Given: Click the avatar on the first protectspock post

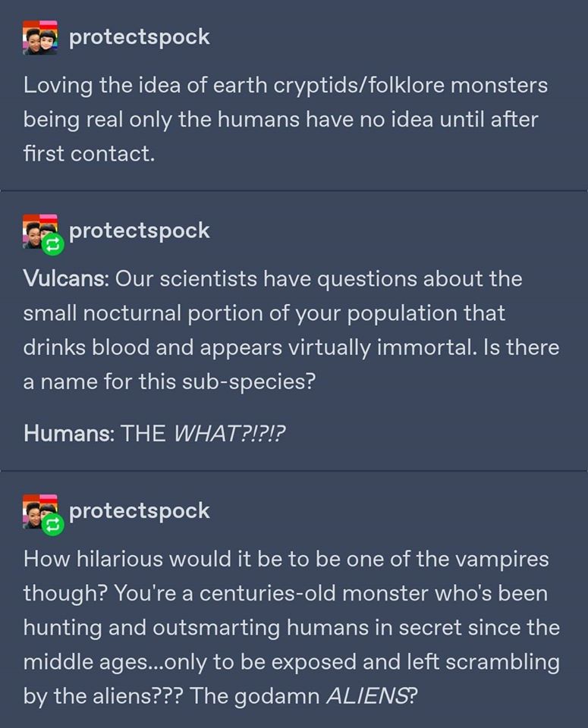Looking at the screenshot, I should click(x=40, y=38).
